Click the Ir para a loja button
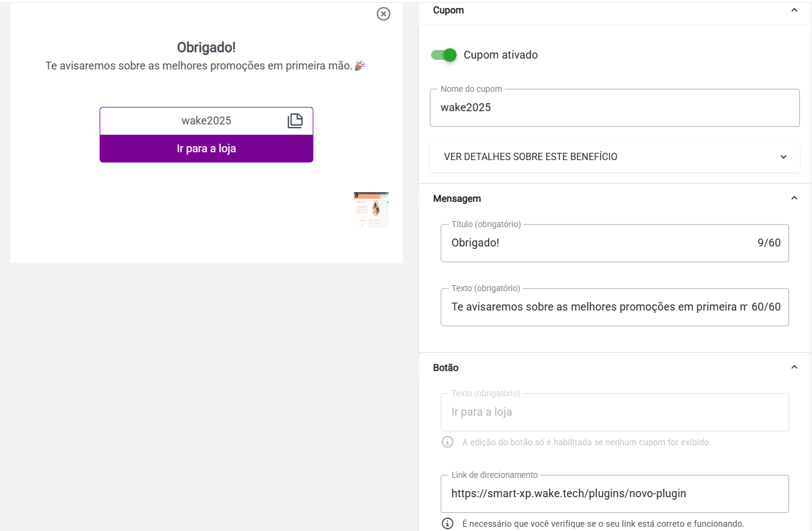The width and height of the screenshot is (812, 531). 206,149
